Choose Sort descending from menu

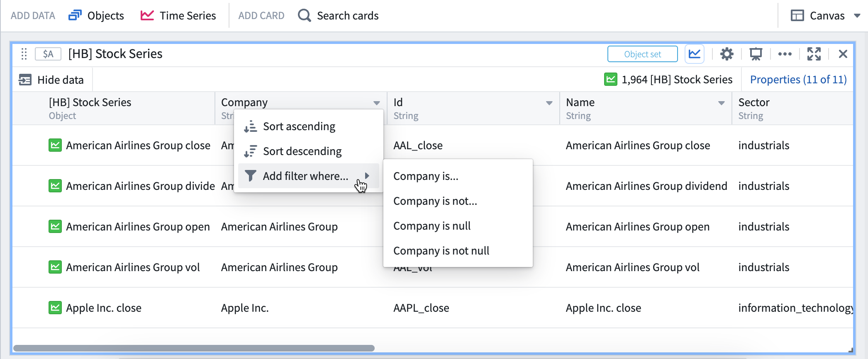point(309,151)
